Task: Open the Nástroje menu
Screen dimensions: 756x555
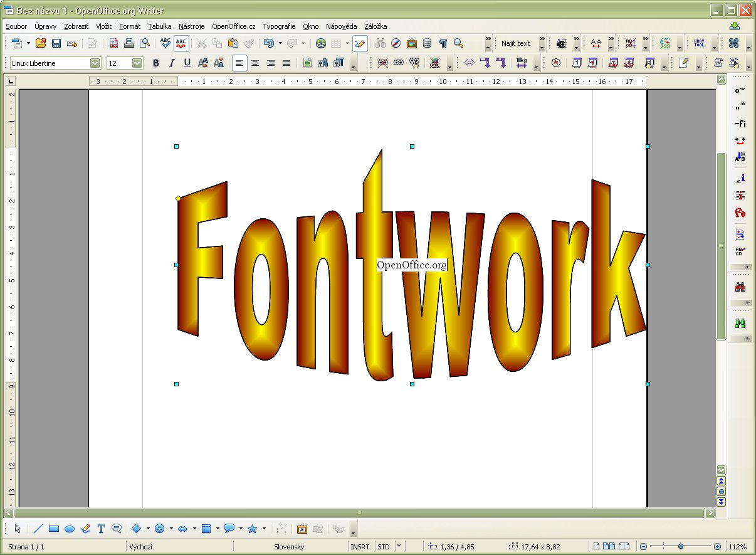Action: 192,26
